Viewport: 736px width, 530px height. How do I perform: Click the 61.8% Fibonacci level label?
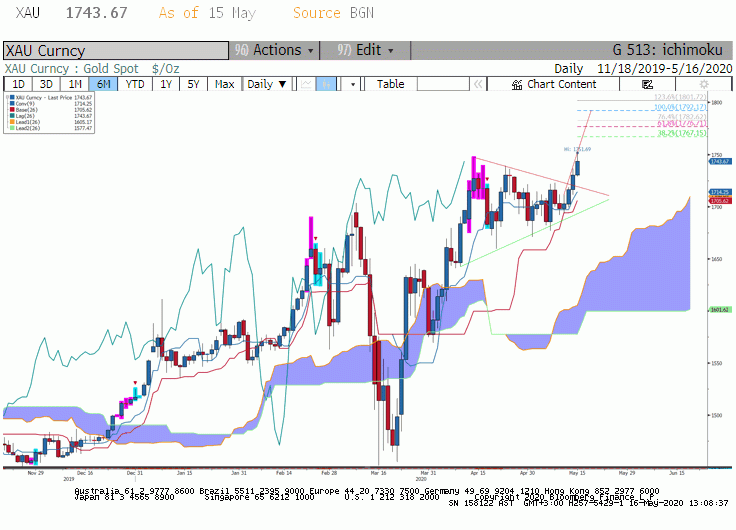pos(682,123)
